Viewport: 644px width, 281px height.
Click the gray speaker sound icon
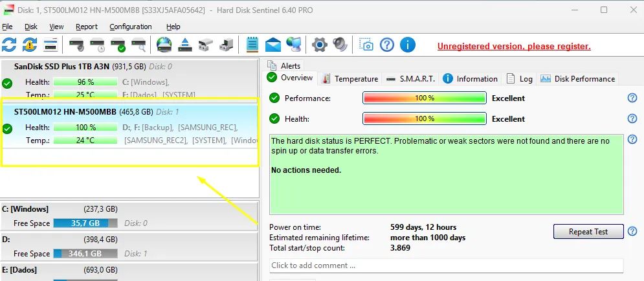click(340, 45)
